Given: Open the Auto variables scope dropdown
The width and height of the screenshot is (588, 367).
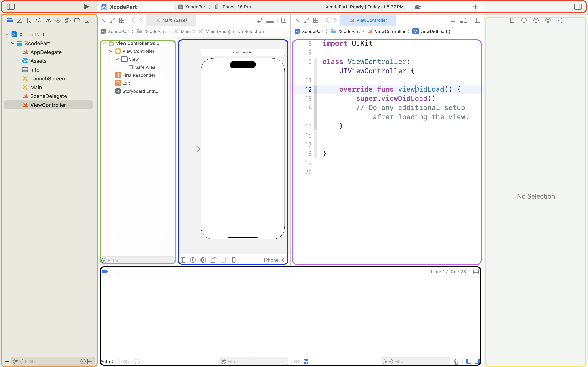Looking at the screenshot, I should point(107,361).
